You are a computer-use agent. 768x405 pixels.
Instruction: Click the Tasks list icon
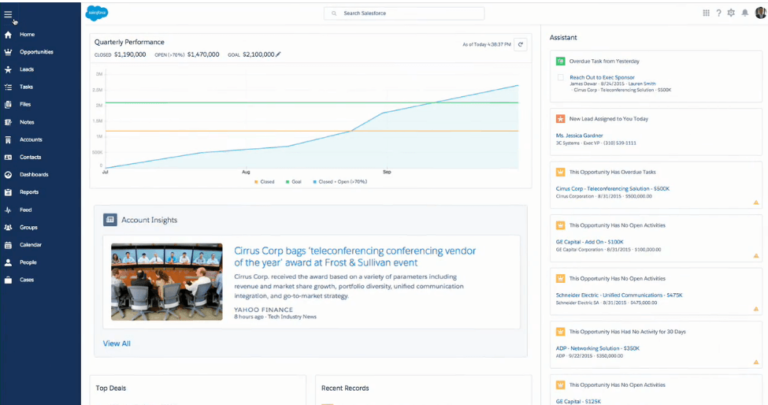tap(8, 87)
